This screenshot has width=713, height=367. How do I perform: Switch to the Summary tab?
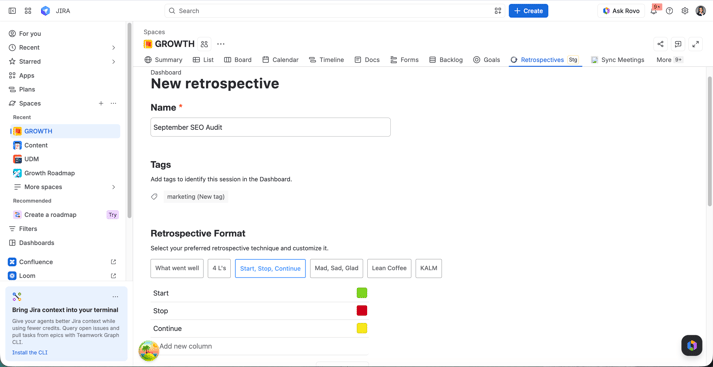pos(163,60)
